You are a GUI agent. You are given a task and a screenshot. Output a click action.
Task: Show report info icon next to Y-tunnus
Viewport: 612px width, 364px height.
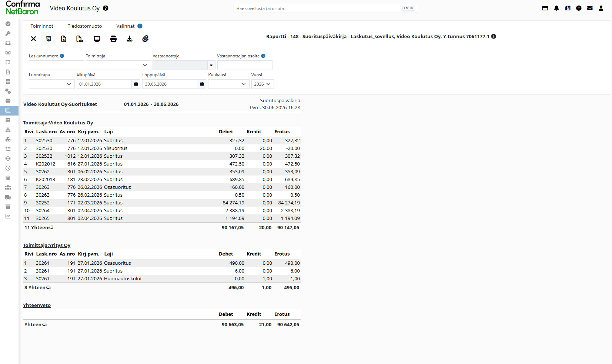tap(494, 36)
